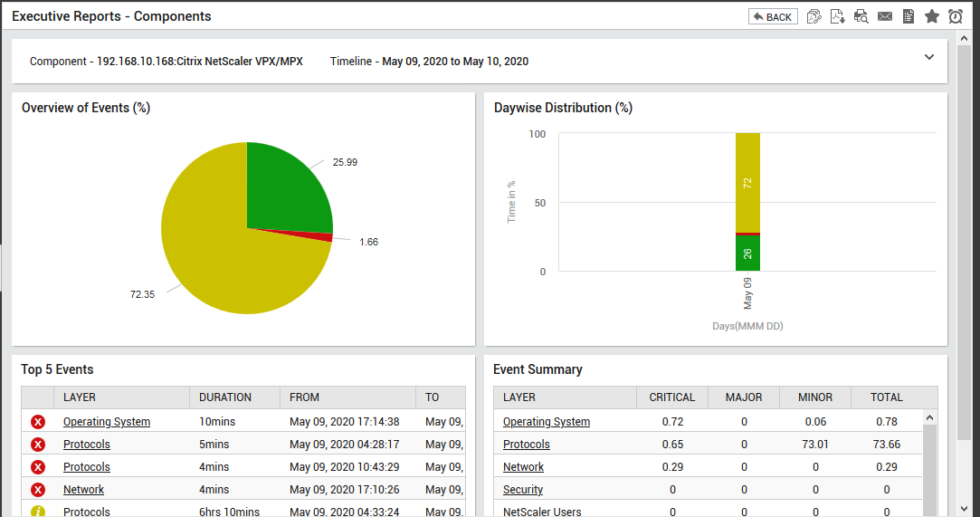Open the document report icon
The width and height of the screenshot is (980, 517).
909,16
